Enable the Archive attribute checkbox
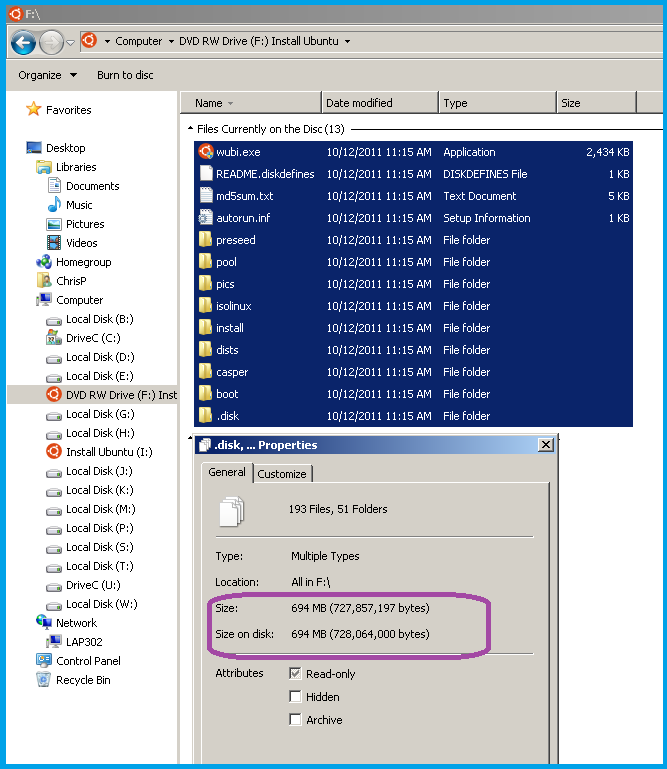This screenshot has height=769, width=667. [x=295, y=719]
